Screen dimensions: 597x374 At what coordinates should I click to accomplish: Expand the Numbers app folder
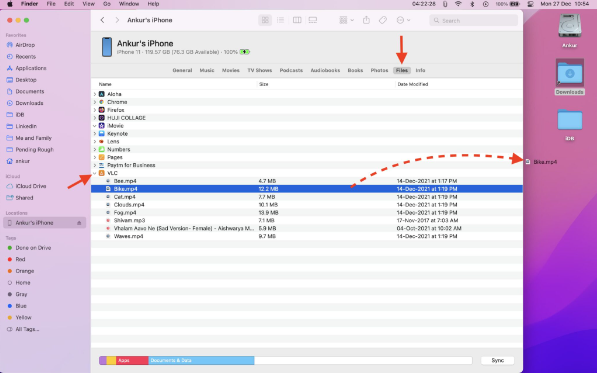95,150
